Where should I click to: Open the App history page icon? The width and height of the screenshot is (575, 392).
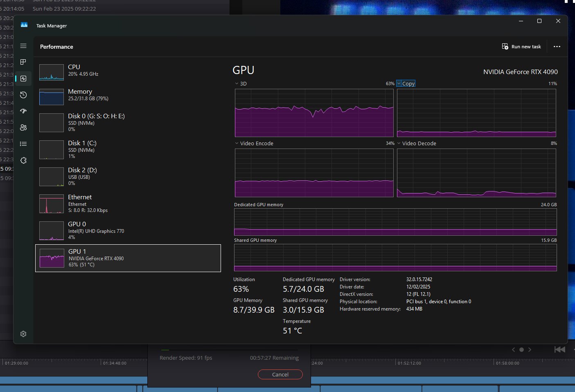click(x=23, y=95)
